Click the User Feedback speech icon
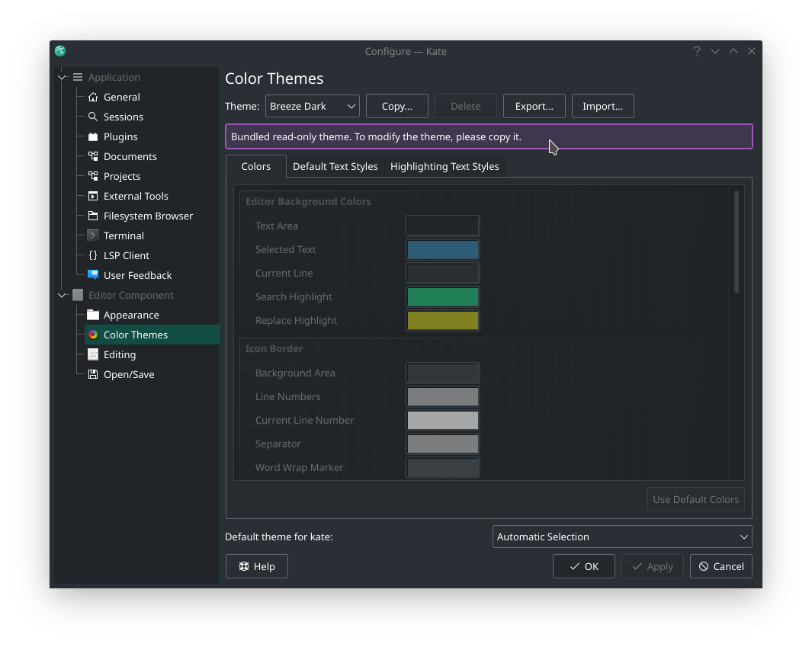The height and width of the screenshot is (647, 812). pos(93,275)
